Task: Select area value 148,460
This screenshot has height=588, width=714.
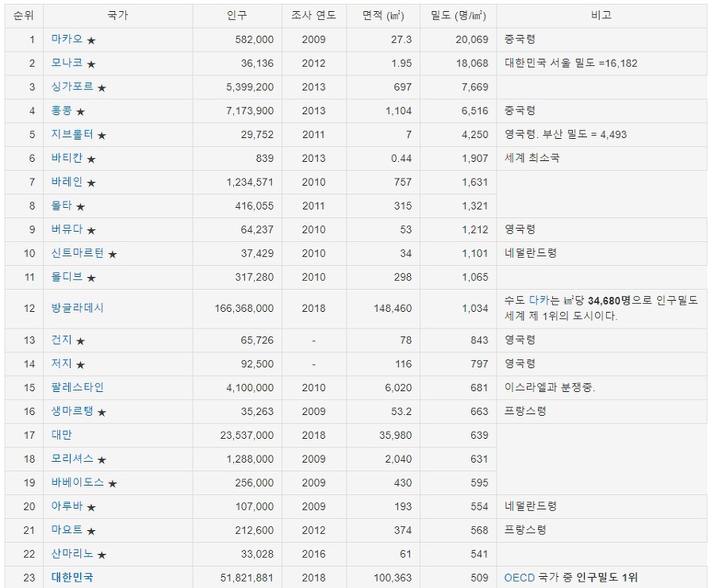Action: click(x=393, y=309)
